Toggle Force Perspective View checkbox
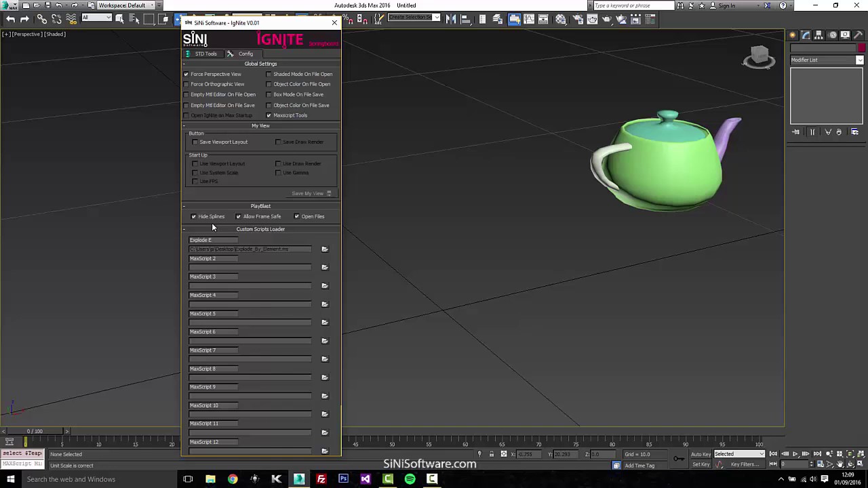The height and width of the screenshot is (488, 868). pyautogui.click(x=186, y=75)
